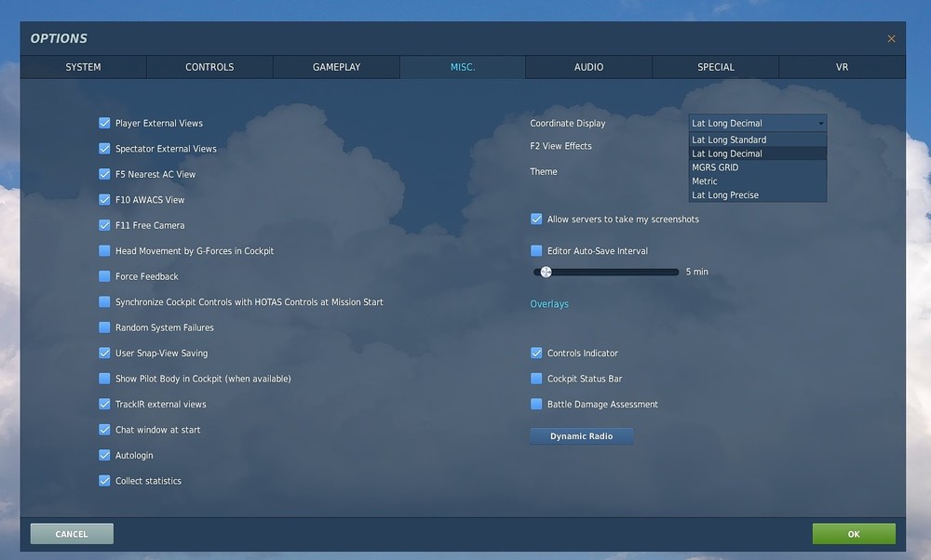Select MGRS GRID coordinate option
931x560 pixels.
tap(758, 167)
